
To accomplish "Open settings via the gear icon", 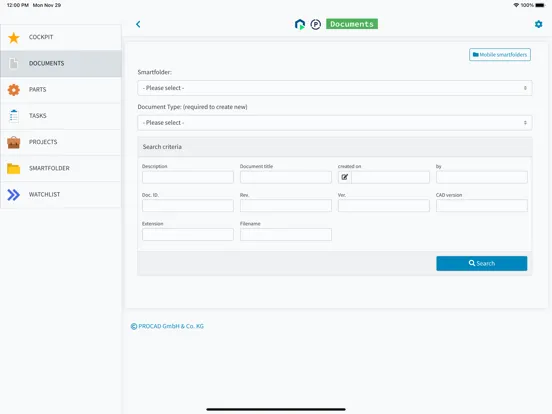I will (x=538, y=24).
